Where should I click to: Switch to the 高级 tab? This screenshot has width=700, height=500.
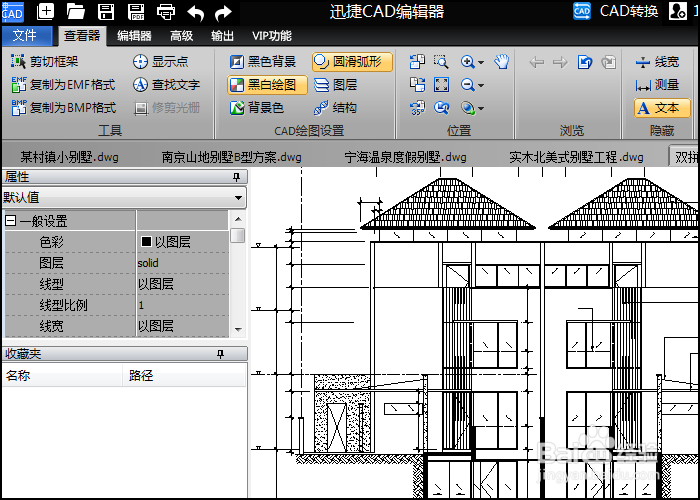pos(181,36)
